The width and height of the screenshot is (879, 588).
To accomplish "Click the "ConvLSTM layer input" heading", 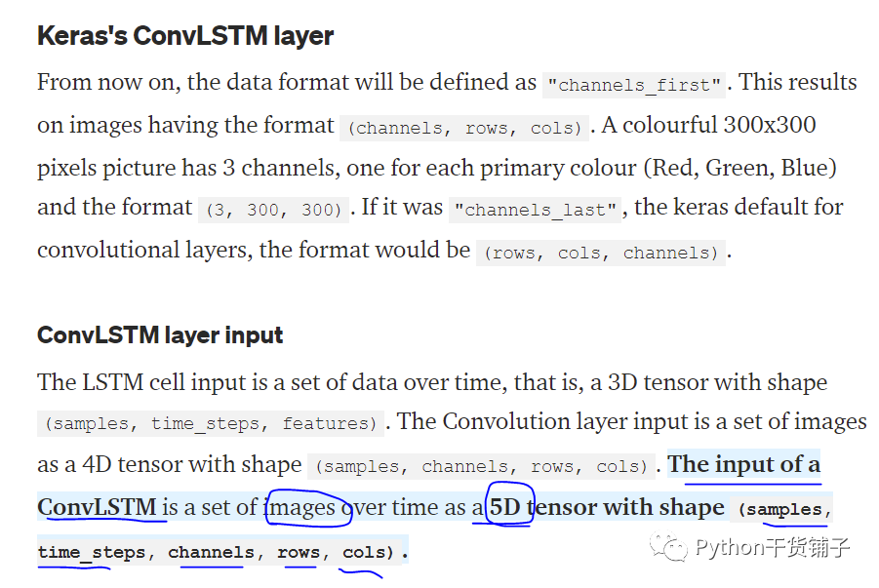I will (160, 335).
